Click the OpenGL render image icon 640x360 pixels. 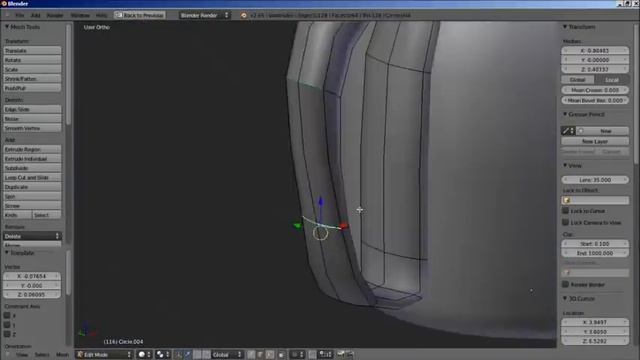coord(341,354)
